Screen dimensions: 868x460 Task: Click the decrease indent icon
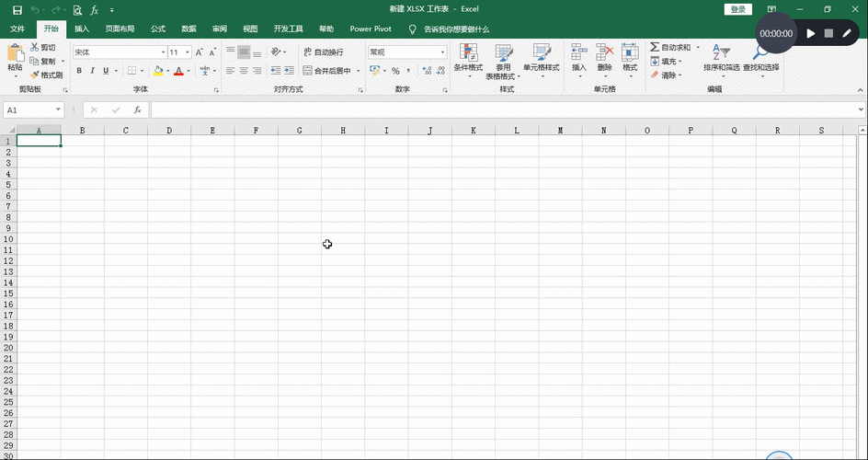pyautogui.click(x=276, y=70)
